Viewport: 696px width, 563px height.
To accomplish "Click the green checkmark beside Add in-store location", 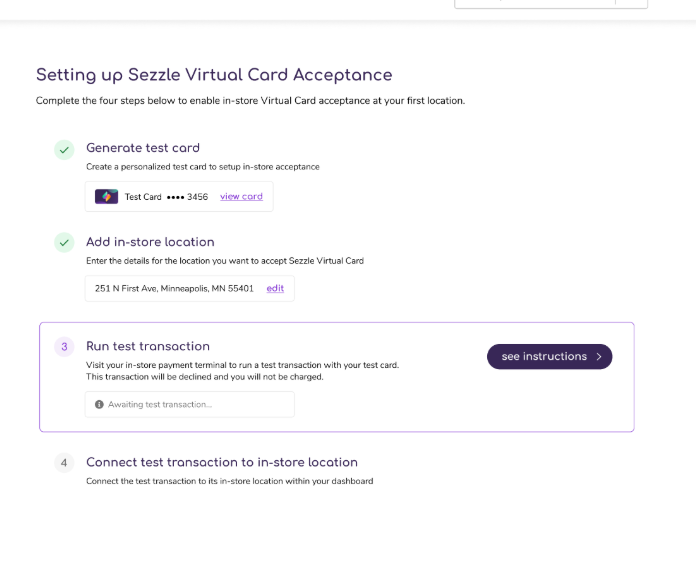I will click(64, 242).
